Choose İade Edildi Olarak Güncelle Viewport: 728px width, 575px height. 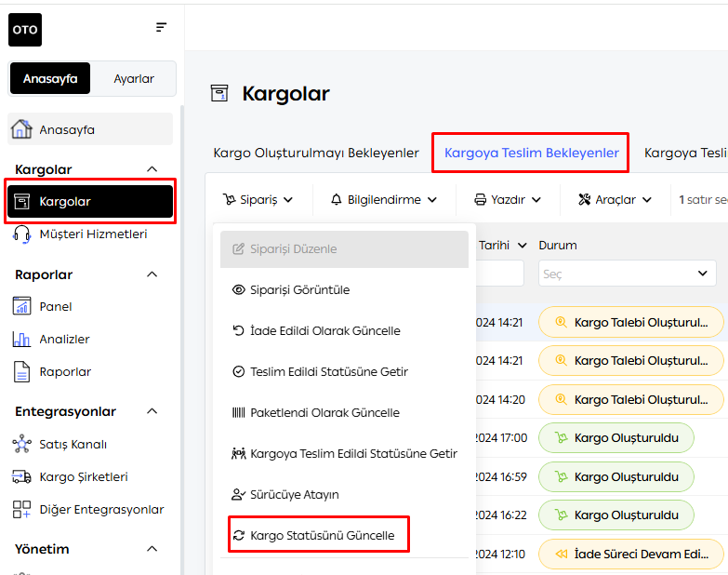[x=344, y=330]
